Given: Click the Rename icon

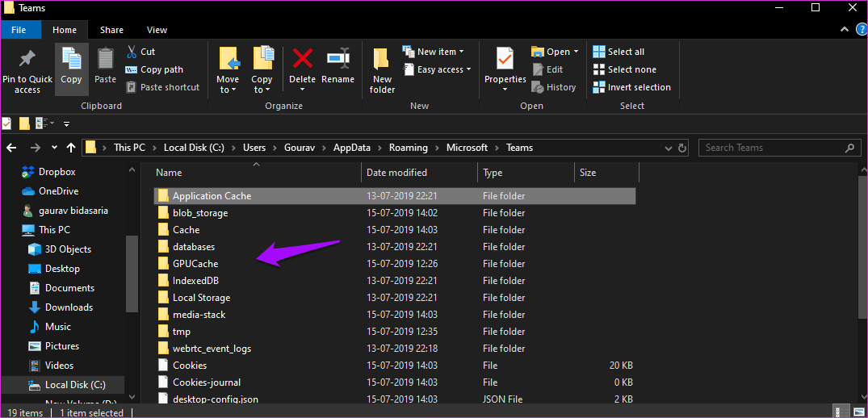Looking at the screenshot, I should tap(338, 60).
